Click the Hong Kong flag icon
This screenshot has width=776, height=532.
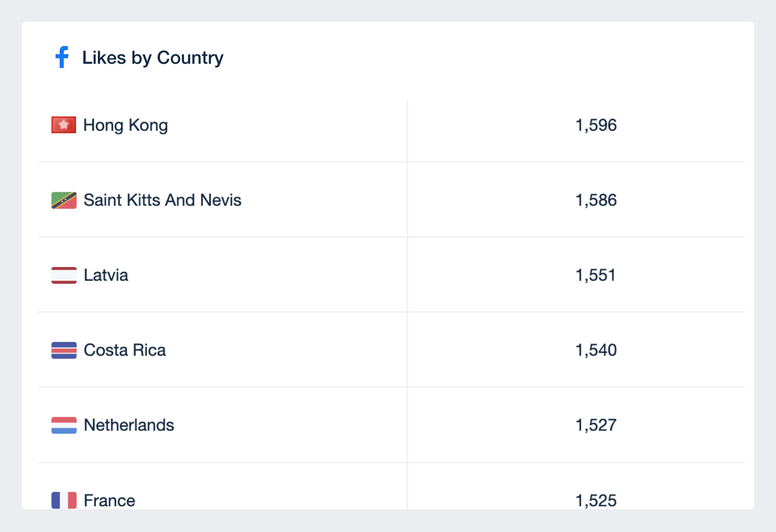coord(64,125)
